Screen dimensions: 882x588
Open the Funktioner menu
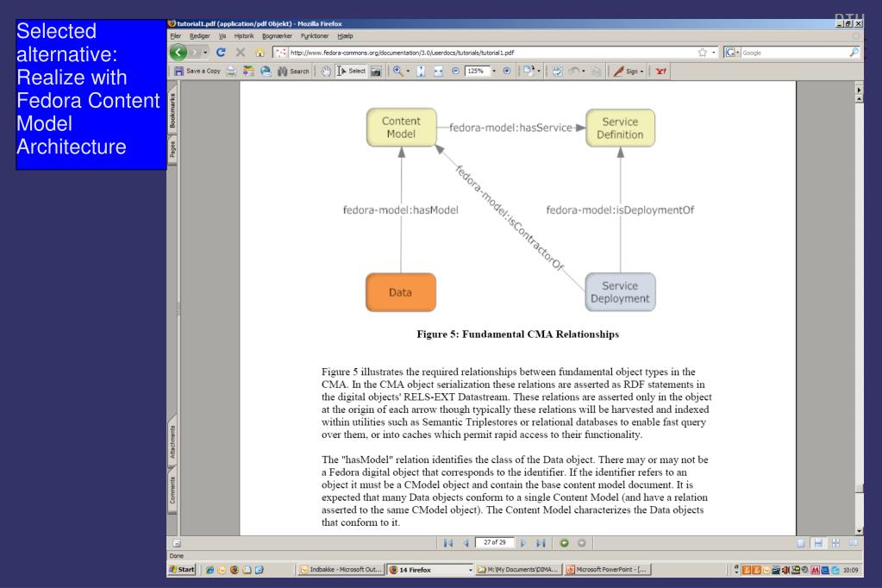(x=315, y=36)
